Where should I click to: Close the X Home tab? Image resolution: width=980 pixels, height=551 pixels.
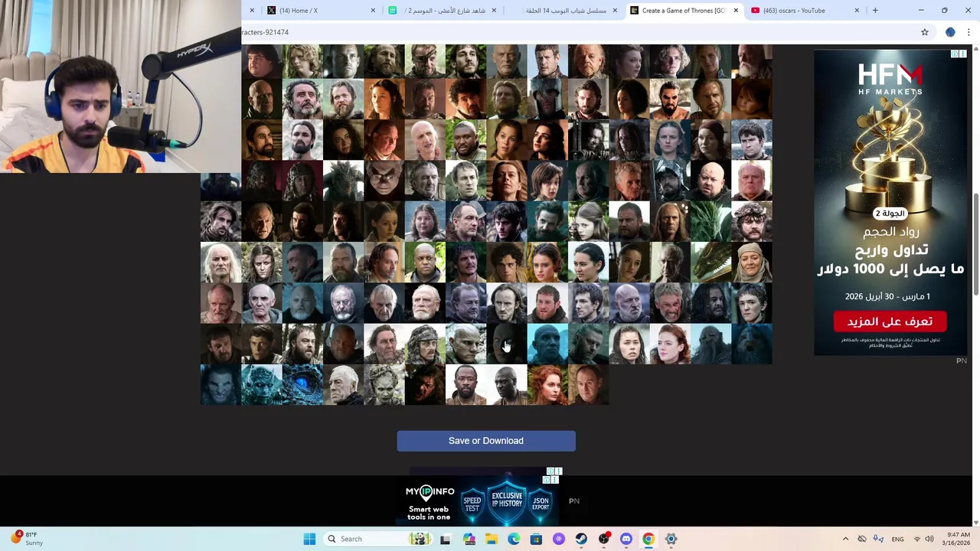tap(373, 11)
